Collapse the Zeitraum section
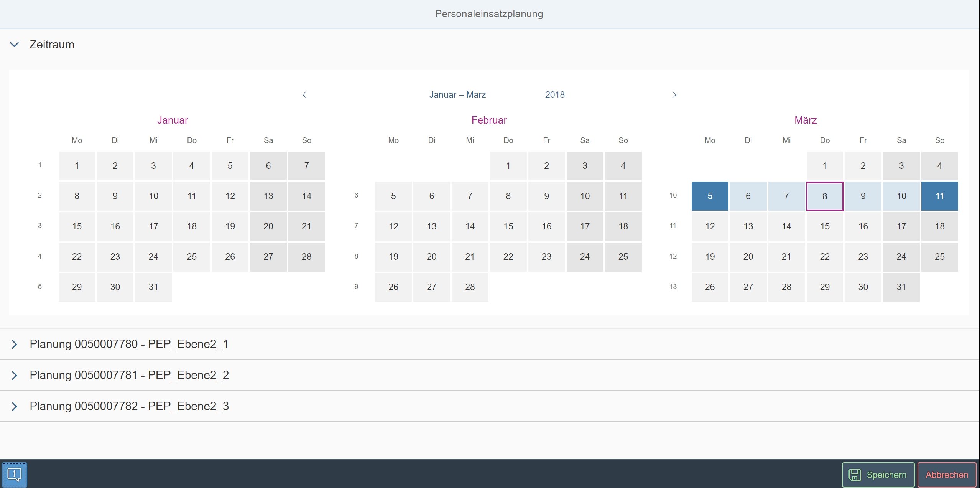This screenshot has height=488, width=980. click(15, 45)
